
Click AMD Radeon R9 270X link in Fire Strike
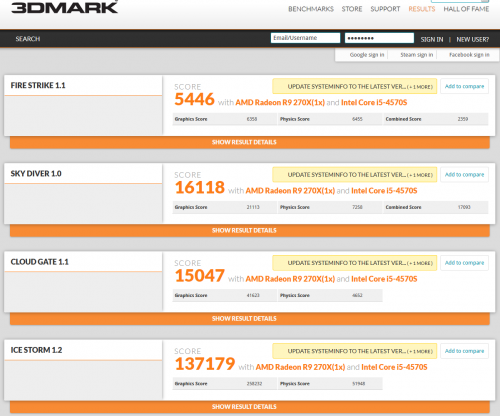pyautogui.click(x=280, y=102)
